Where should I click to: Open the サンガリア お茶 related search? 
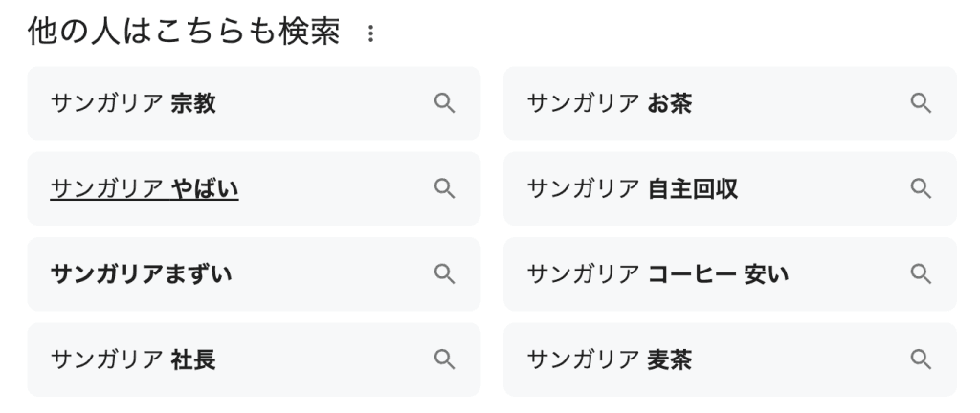tap(610, 103)
